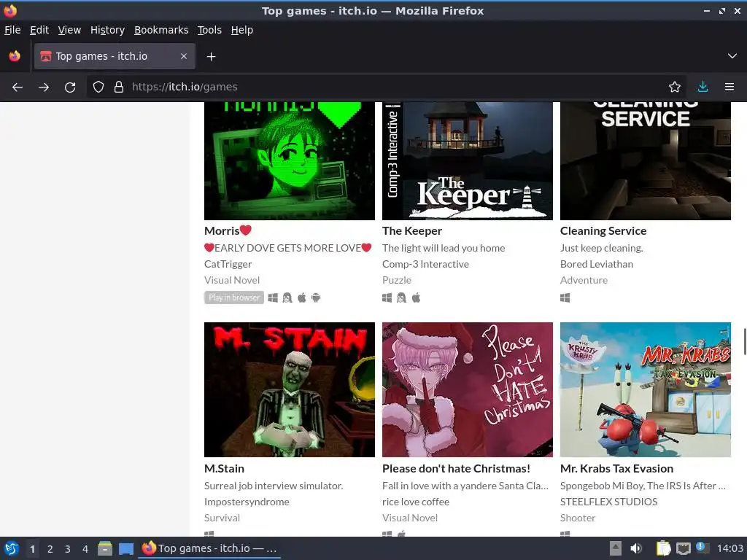Image resolution: width=747 pixels, height=560 pixels.
Task: Visit STEELFLEX STUDIOS author page
Action: 608,502
